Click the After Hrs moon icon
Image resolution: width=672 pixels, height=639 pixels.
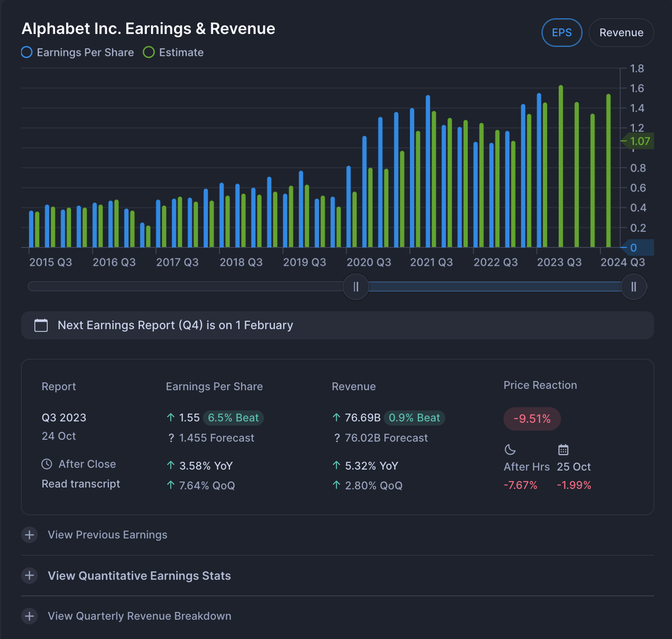[x=510, y=449]
